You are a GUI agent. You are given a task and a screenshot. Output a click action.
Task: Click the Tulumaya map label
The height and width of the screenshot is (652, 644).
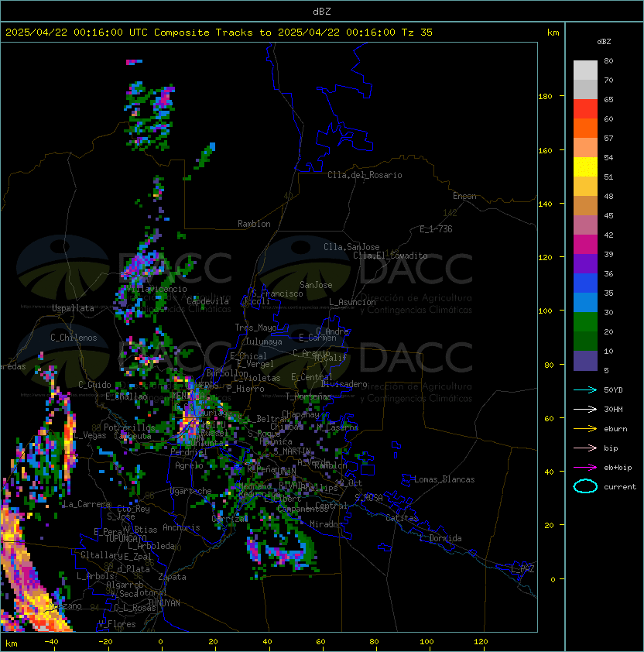click(264, 341)
